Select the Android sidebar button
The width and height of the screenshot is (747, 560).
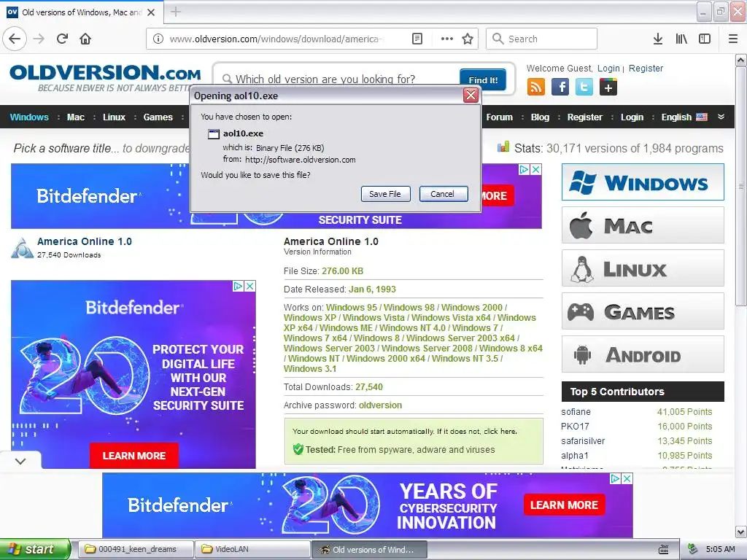click(x=643, y=354)
